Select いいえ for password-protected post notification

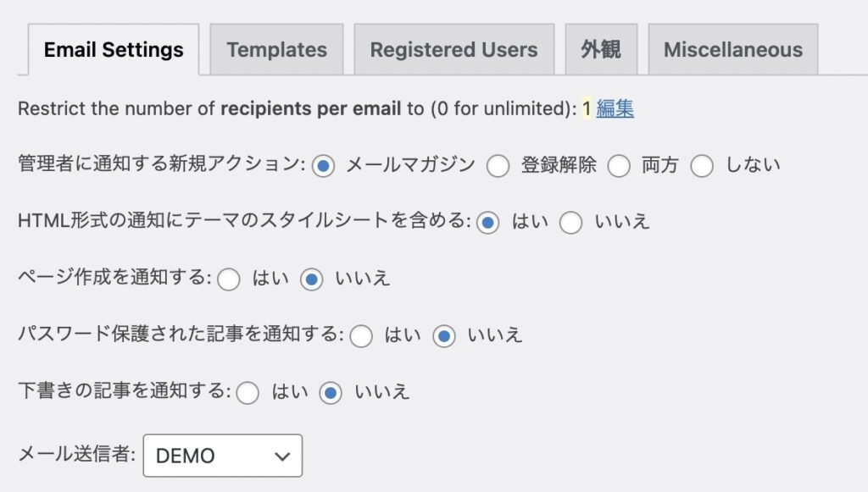(x=444, y=336)
